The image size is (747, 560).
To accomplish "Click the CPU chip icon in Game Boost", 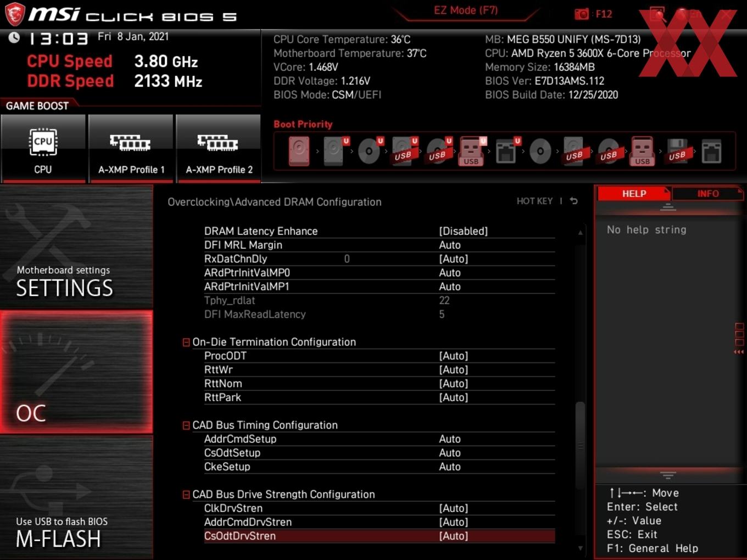I will pos(43,142).
